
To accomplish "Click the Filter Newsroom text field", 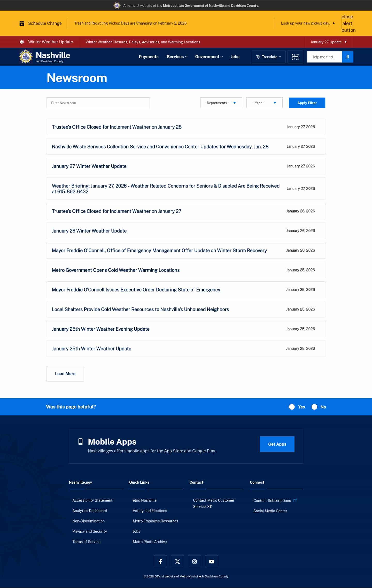I will coord(98,103).
